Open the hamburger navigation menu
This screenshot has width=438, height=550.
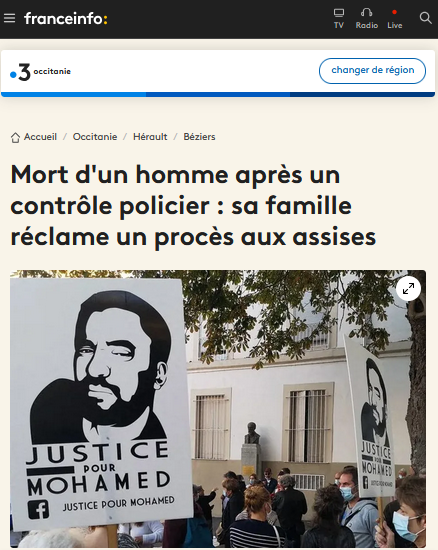point(9,18)
